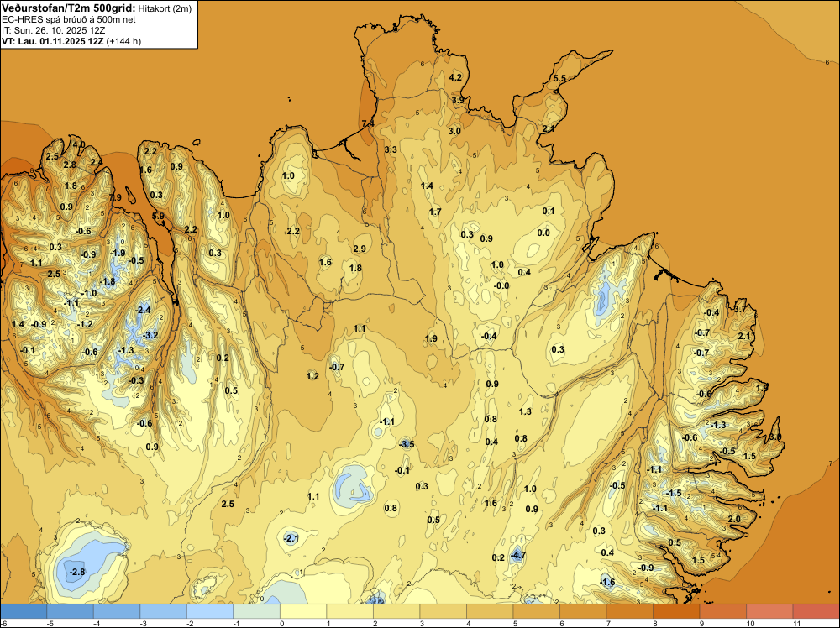
Task: Click the -0.0 temperature value
Action: click(x=501, y=286)
